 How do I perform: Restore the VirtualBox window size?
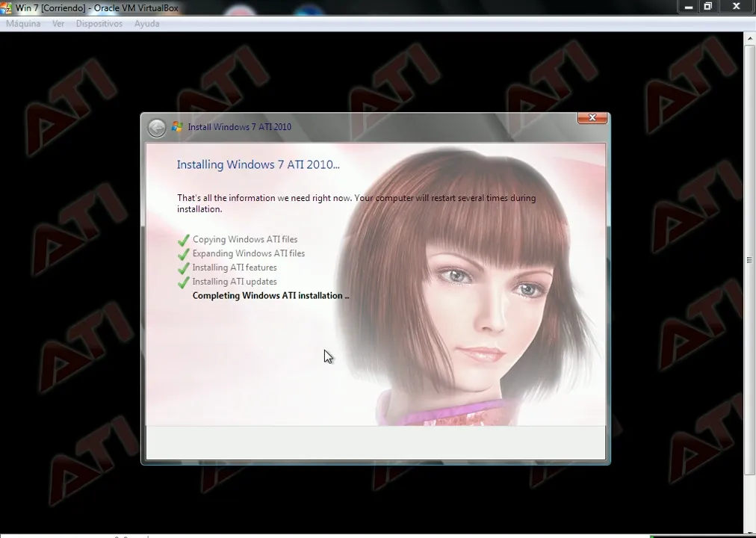point(707,7)
